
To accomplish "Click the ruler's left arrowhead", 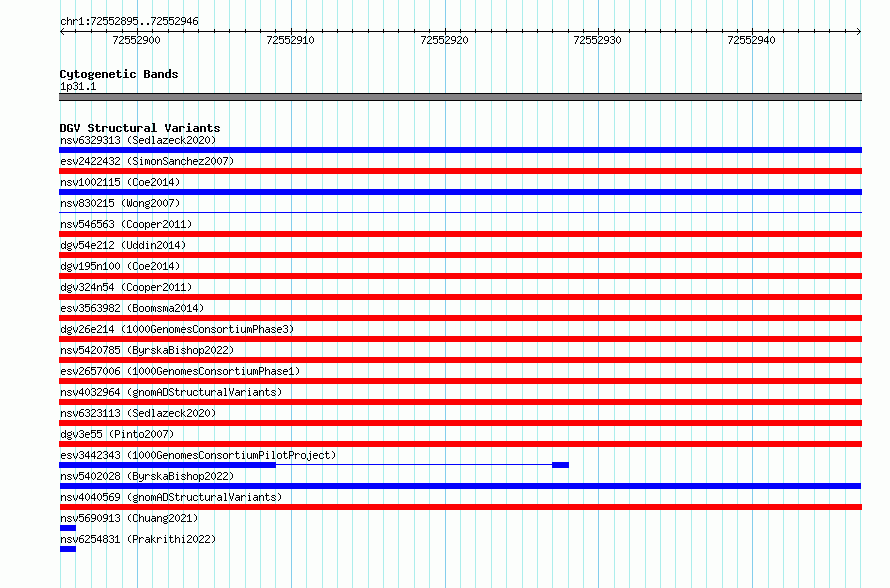I will (62, 31).
